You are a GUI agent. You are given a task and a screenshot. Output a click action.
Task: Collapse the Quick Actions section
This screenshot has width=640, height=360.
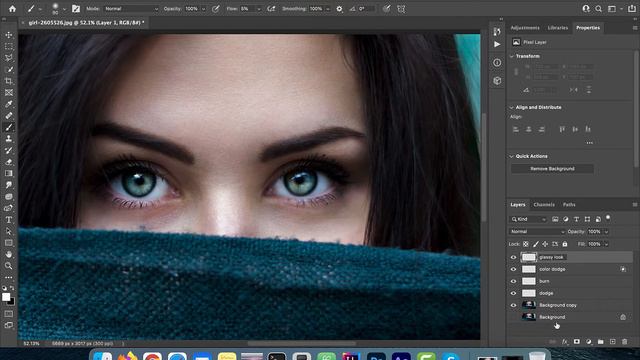[511, 156]
